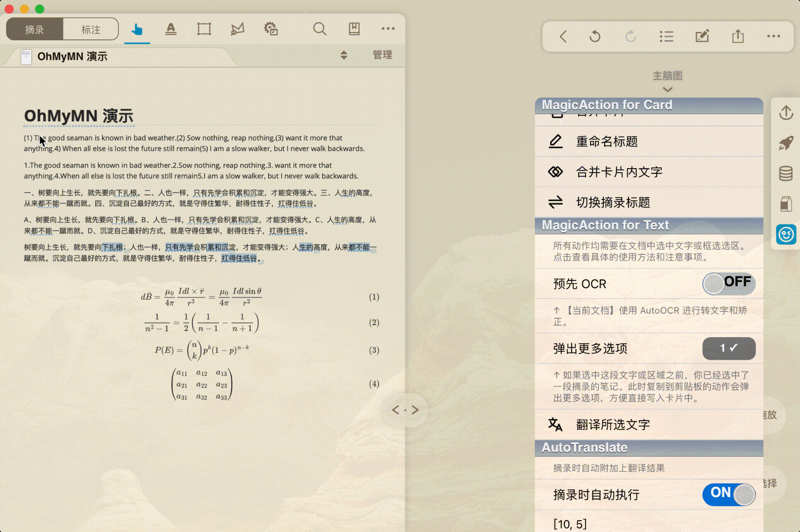The width and height of the screenshot is (800, 532).
Task: Go back in the mind map toolbar
Action: pos(563,36)
